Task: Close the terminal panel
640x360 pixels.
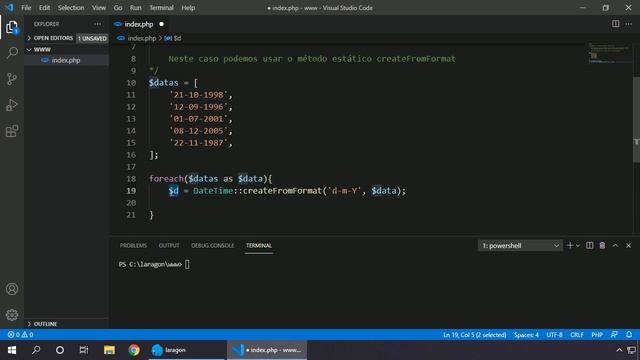Action: pyautogui.click(x=629, y=245)
